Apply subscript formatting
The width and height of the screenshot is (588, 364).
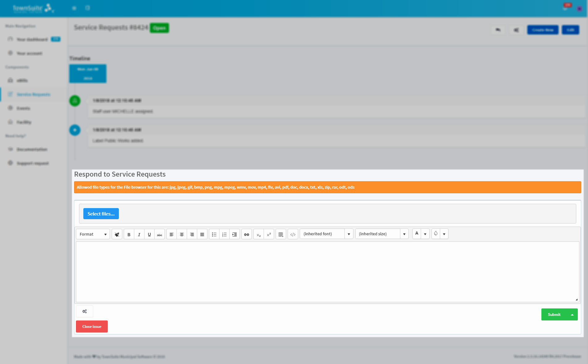(259, 234)
